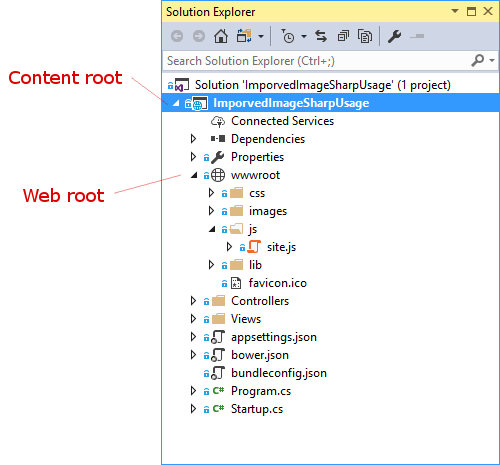Viewport: 500px width, 465px height.
Task: Open search options dropdown arrow
Action: [x=492, y=61]
